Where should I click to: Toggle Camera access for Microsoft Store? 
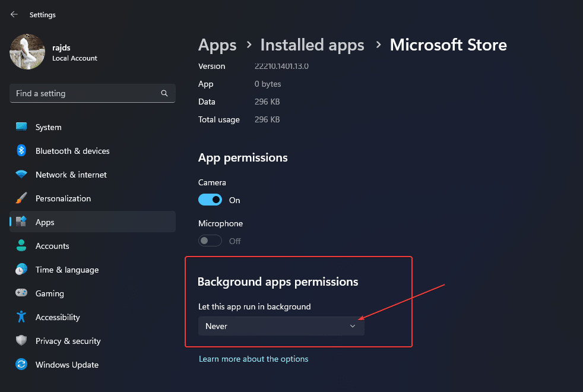210,200
